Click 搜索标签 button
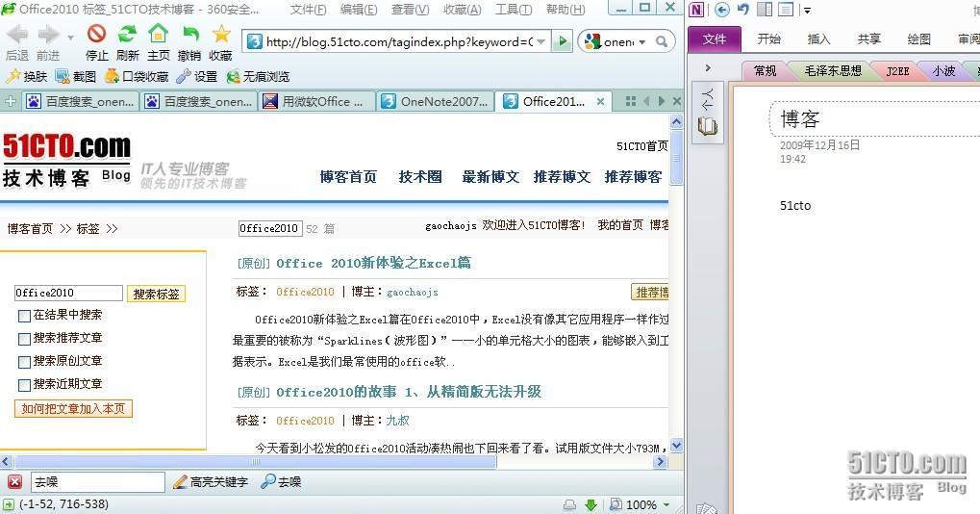 pos(156,294)
